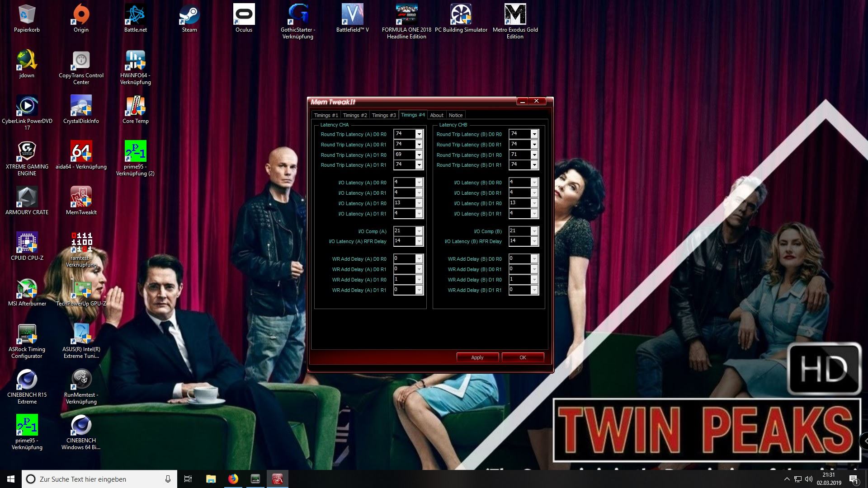
Task: Open the notification center icon
Action: click(854, 479)
